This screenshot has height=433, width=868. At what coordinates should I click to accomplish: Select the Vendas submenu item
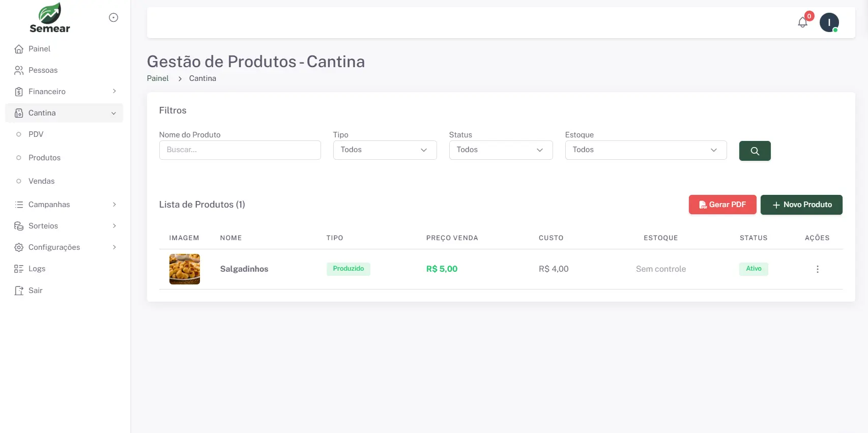click(x=41, y=181)
